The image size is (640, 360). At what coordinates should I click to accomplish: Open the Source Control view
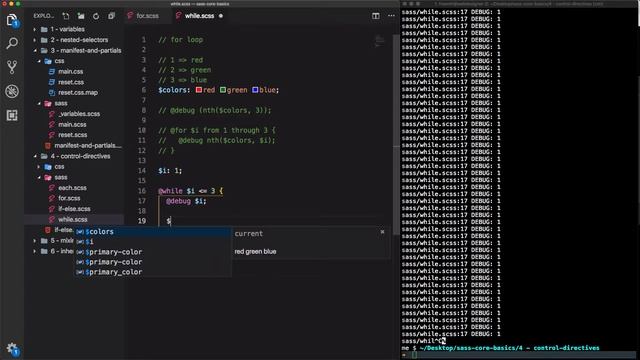click(12, 67)
